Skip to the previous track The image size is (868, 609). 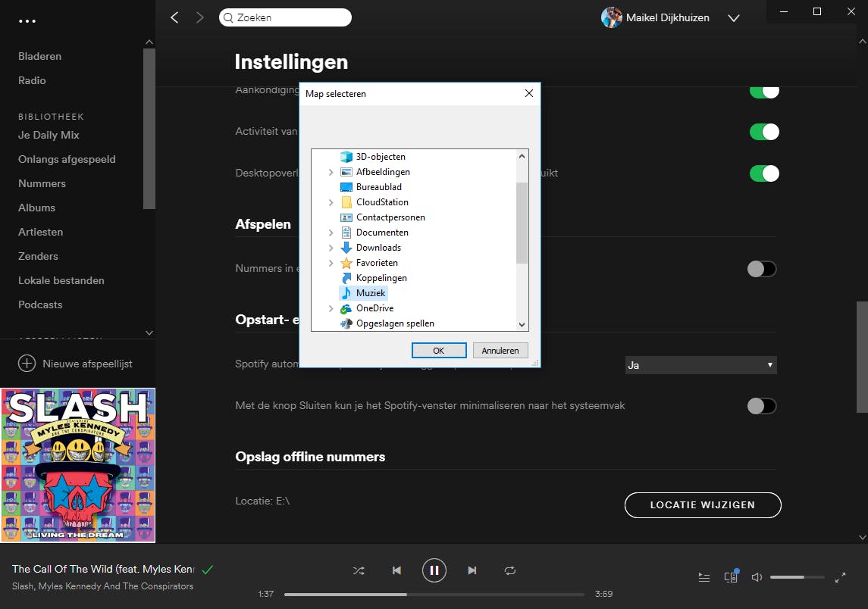(x=396, y=570)
